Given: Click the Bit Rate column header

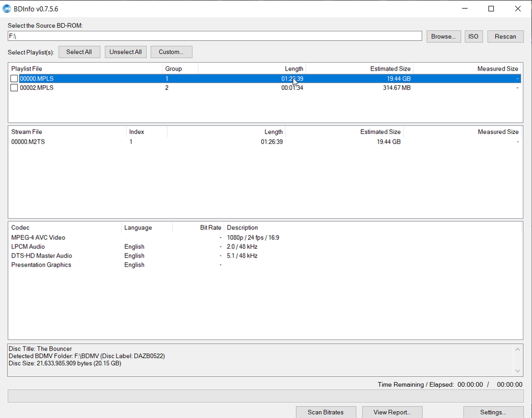Looking at the screenshot, I should coord(198,228).
